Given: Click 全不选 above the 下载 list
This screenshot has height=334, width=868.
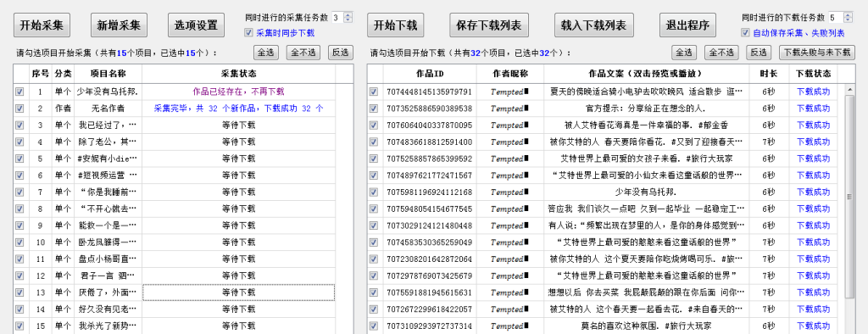Looking at the screenshot, I should 721,53.
